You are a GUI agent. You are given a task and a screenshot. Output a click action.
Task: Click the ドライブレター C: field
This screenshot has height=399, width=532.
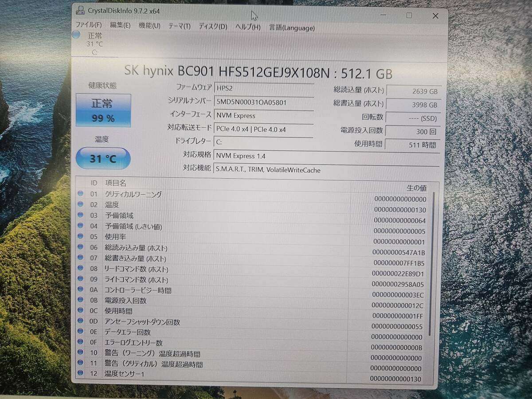tap(264, 142)
